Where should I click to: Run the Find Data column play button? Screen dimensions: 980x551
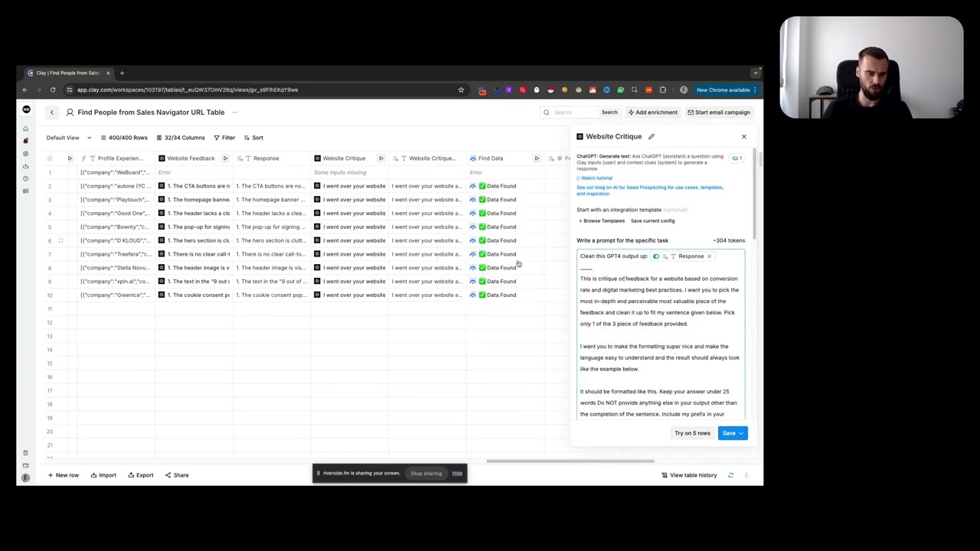pyautogui.click(x=537, y=158)
